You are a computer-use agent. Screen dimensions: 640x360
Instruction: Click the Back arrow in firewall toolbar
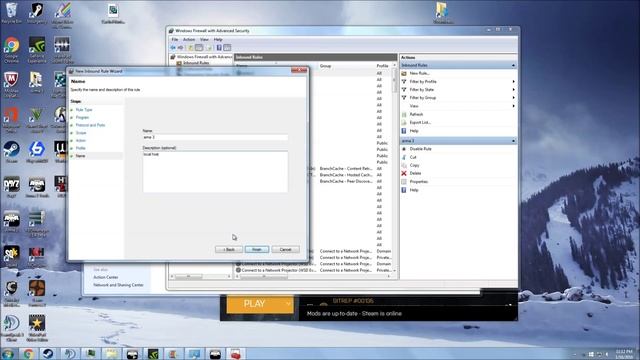[x=173, y=48]
